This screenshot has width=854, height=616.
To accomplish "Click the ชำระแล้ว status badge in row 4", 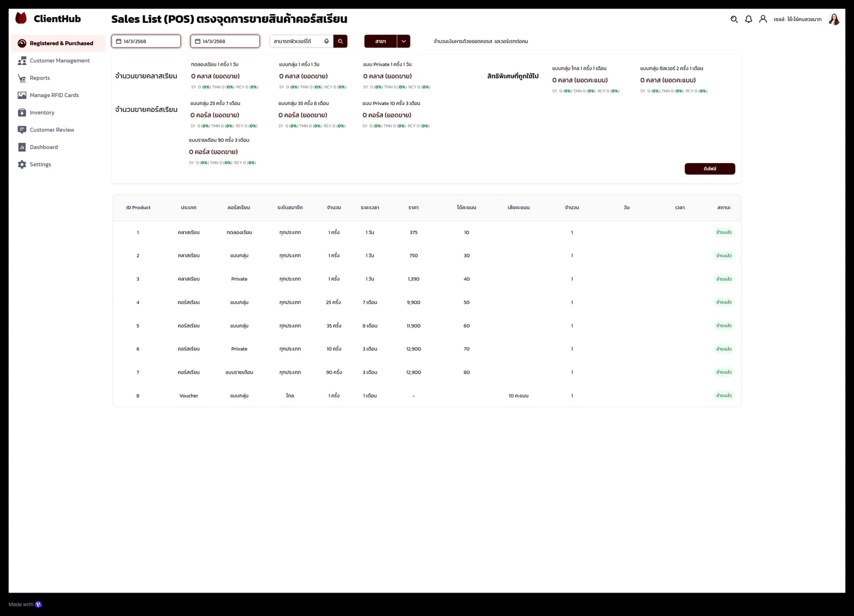I will click(x=724, y=302).
